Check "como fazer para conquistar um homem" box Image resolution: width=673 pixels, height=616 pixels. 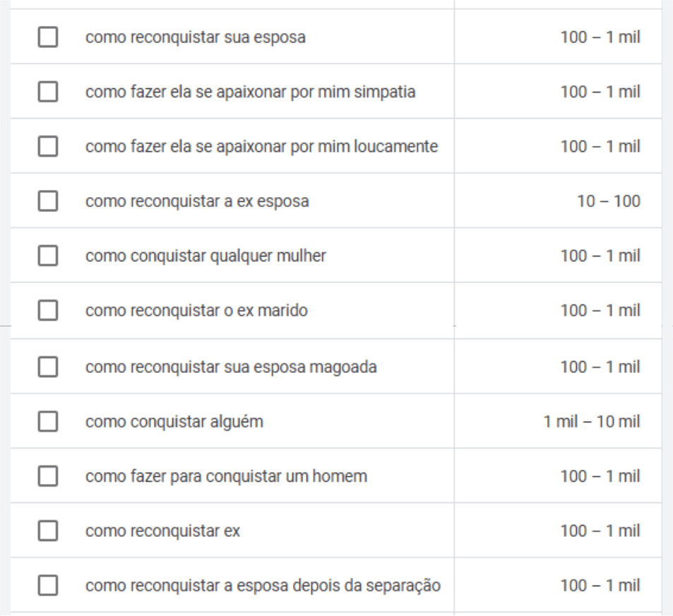click(x=47, y=476)
